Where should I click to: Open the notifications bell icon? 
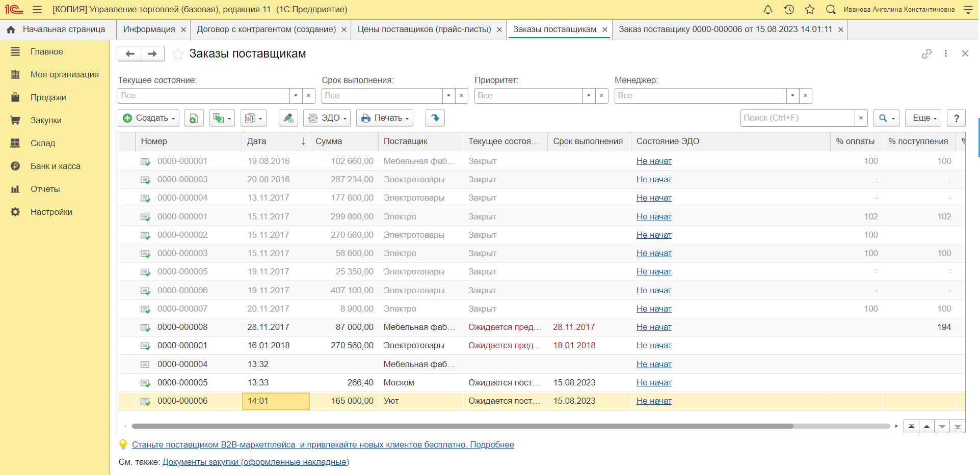(x=768, y=10)
